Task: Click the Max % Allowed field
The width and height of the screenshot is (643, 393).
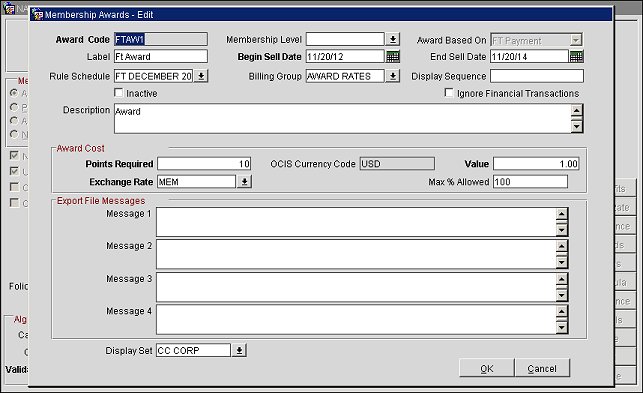Action: click(531, 182)
